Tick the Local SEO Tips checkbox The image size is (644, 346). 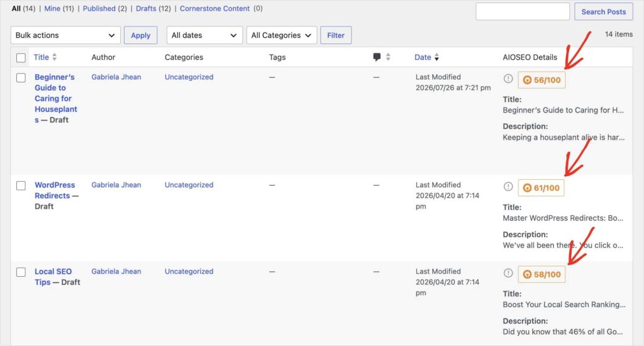pyautogui.click(x=21, y=272)
